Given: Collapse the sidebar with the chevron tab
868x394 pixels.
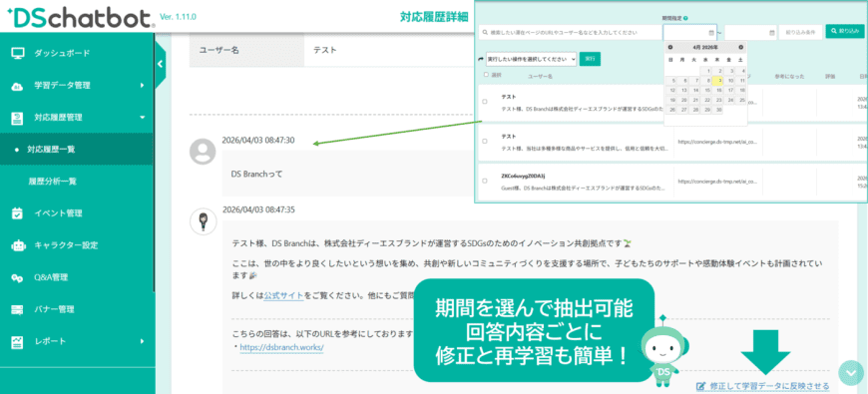Looking at the screenshot, I should pyautogui.click(x=160, y=64).
